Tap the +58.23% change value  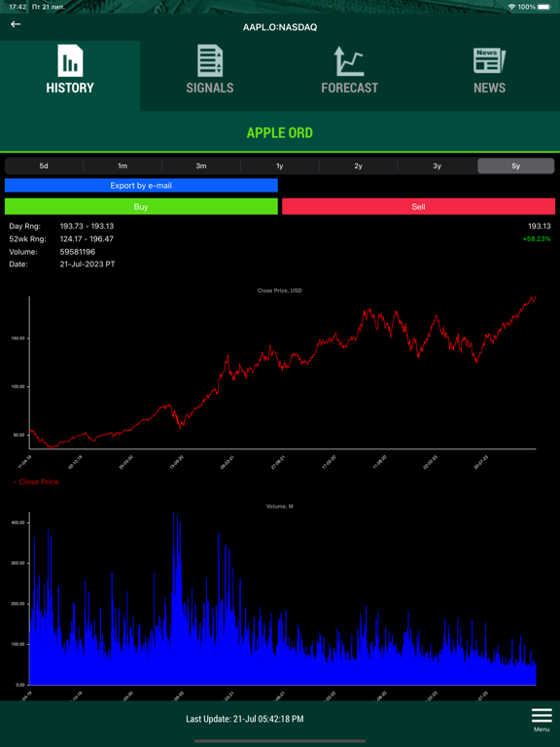[x=537, y=238]
